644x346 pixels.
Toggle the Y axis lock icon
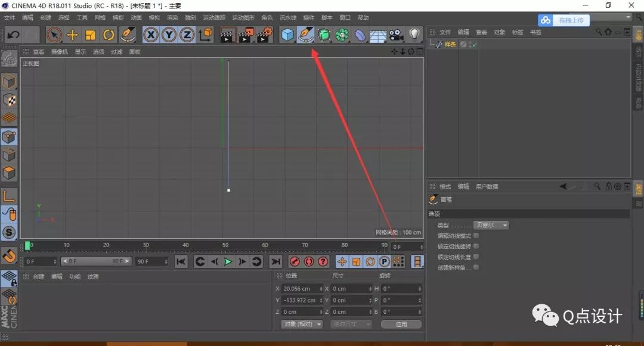coord(169,35)
